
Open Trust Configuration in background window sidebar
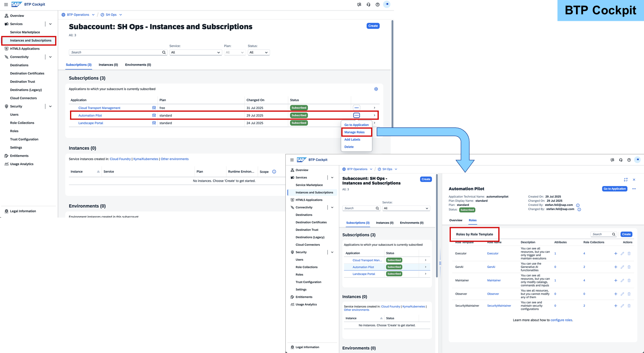[24, 139]
